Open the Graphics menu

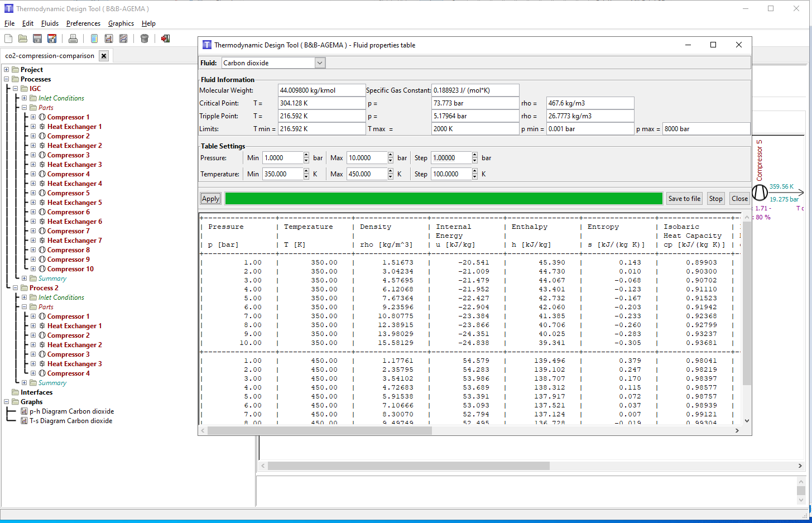point(121,23)
